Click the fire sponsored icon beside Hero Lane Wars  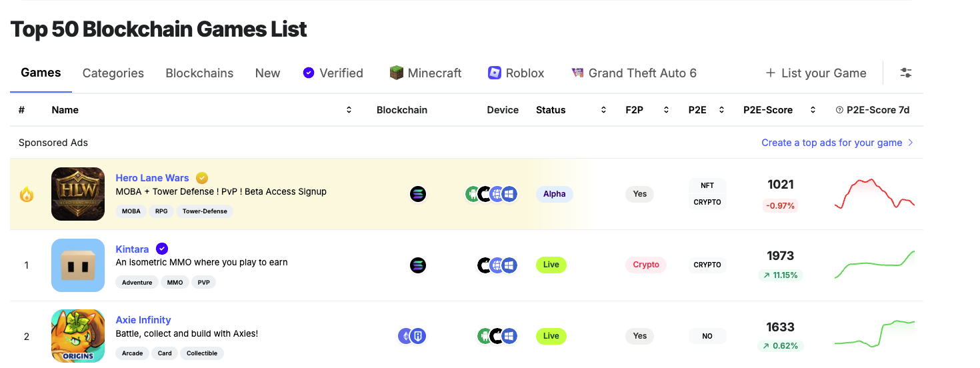click(27, 195)
